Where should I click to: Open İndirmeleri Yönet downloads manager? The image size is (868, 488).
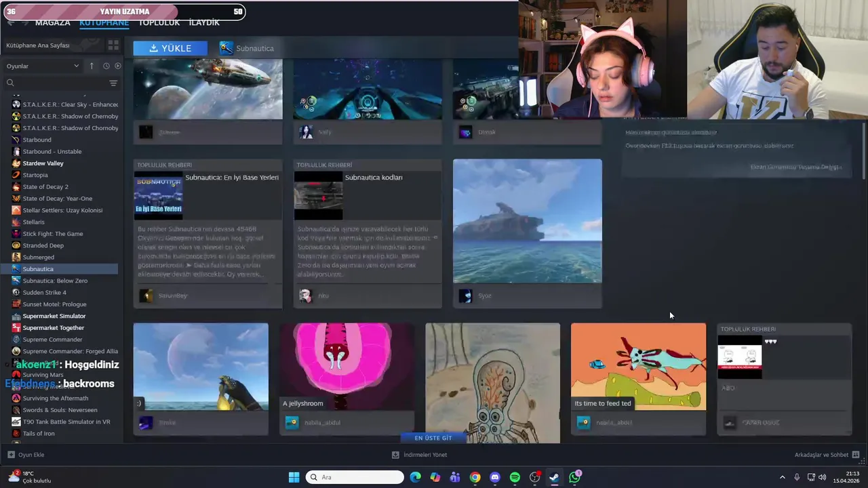(x=419, y=455)
